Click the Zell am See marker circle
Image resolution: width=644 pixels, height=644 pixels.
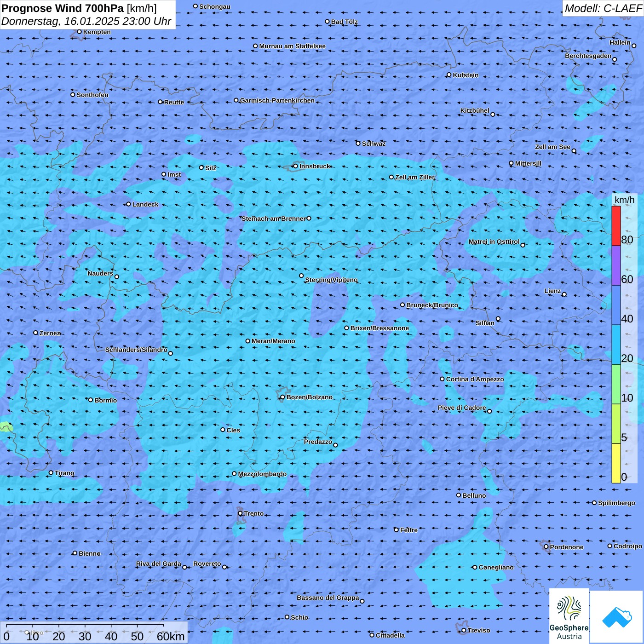tap(574, 151)
